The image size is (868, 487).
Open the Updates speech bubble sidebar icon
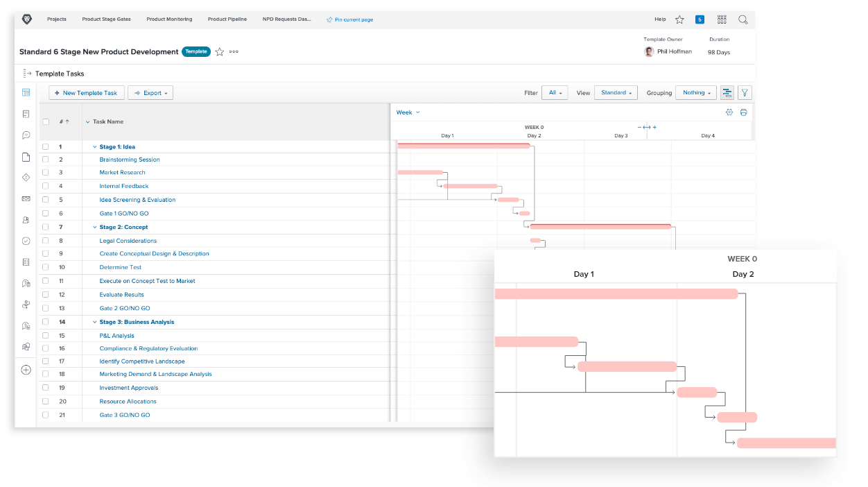pyautogui.click(x=26, y=135)
